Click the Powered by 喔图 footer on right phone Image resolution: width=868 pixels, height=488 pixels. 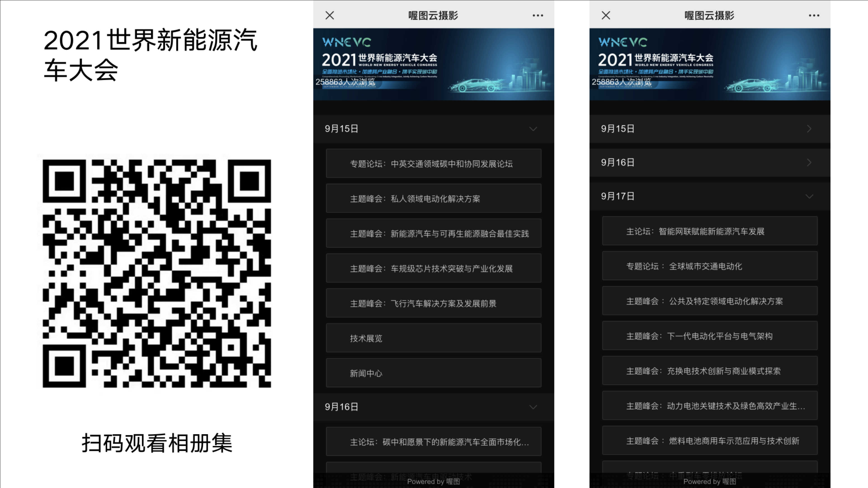pos(710,481)
